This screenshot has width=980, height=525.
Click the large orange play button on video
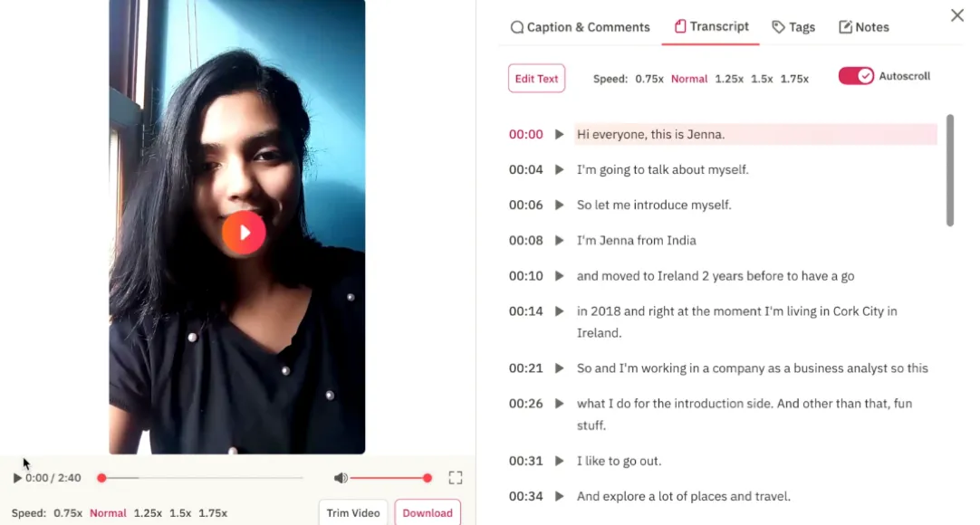coord(244,233)
